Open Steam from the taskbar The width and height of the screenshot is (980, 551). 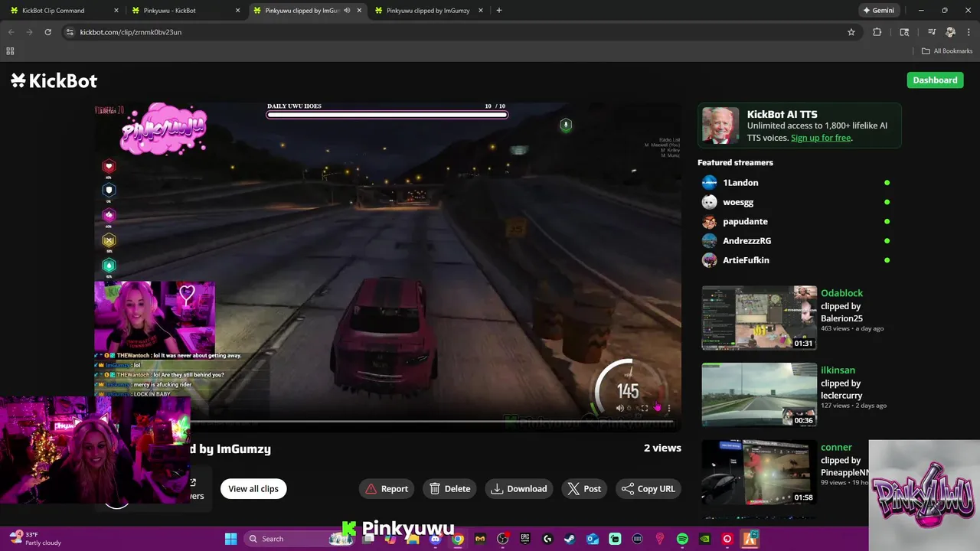570,539
